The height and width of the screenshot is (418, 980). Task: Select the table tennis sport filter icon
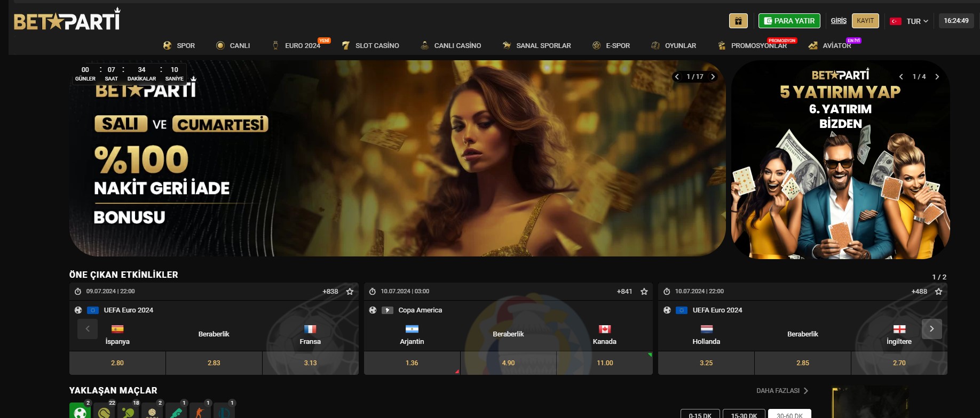tap(128, 411)
